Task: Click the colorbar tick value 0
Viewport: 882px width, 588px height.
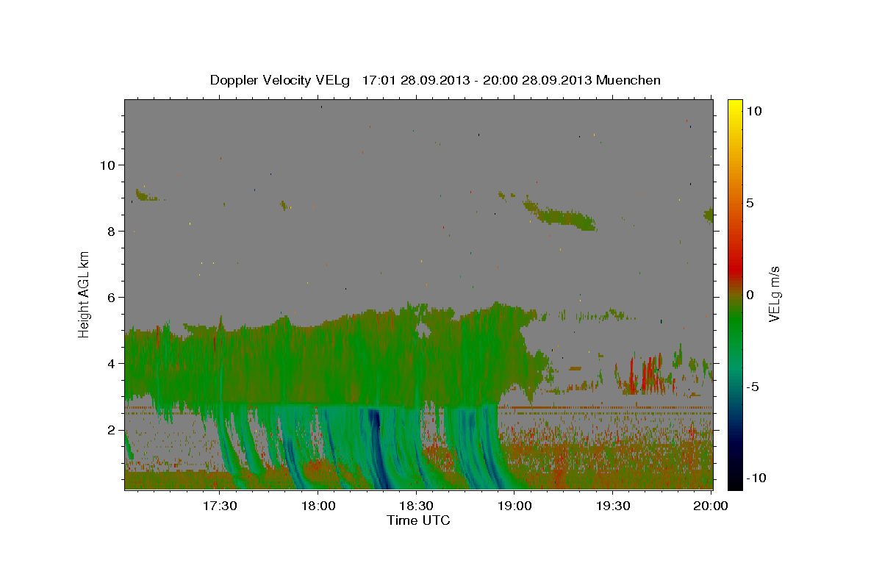Action: 750,295
